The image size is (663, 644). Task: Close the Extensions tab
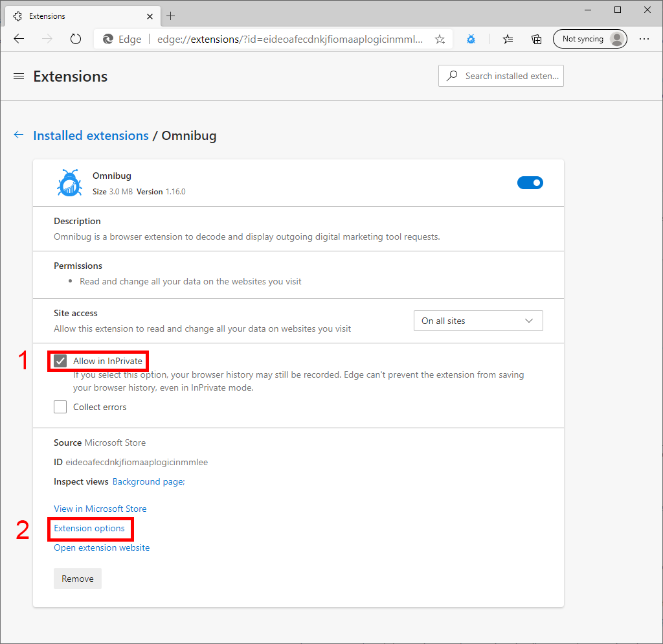click(x=150, y=16)
